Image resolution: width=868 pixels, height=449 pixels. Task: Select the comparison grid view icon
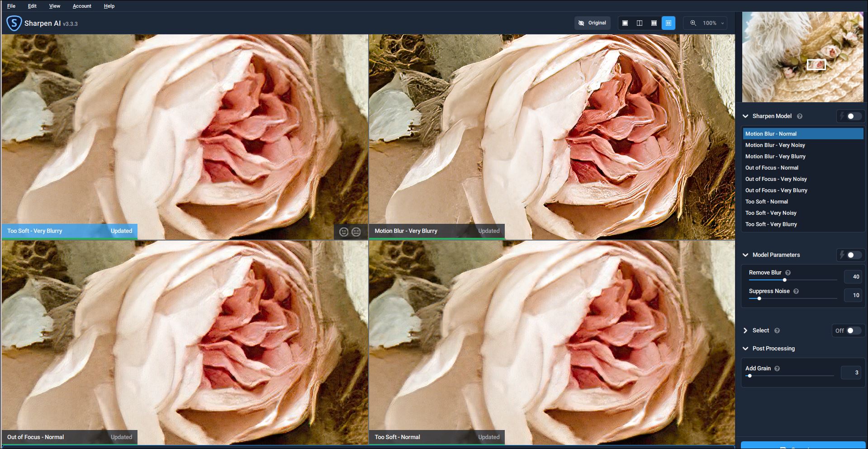[x=669, y=23]
